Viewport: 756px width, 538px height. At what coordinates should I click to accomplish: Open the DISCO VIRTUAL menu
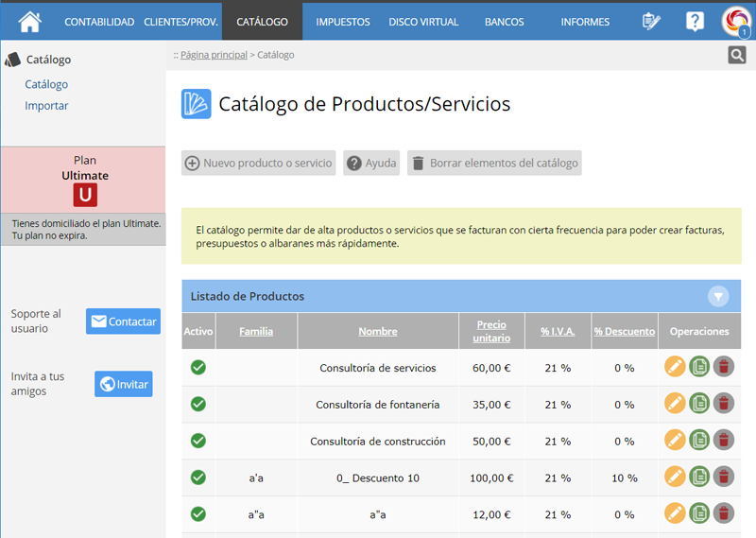click(x=423, y=22)
